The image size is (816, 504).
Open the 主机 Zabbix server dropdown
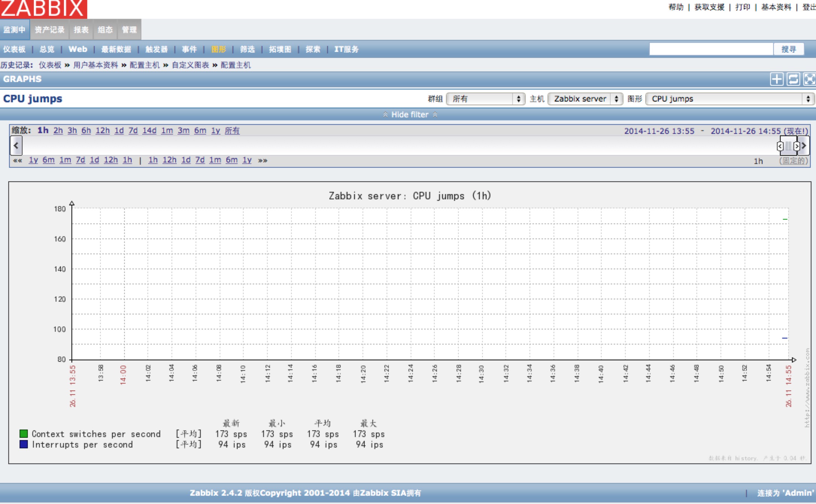pyautogui.click(x=585, y=99)
